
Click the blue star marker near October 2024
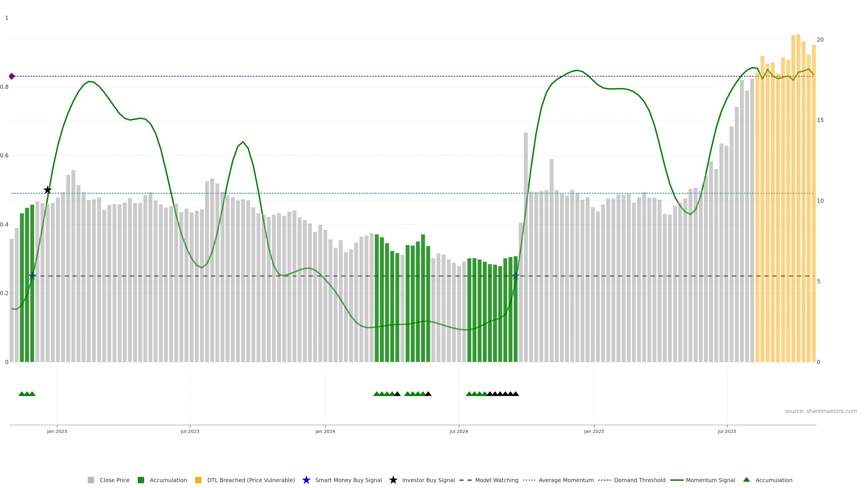click(x=516, y=276)
